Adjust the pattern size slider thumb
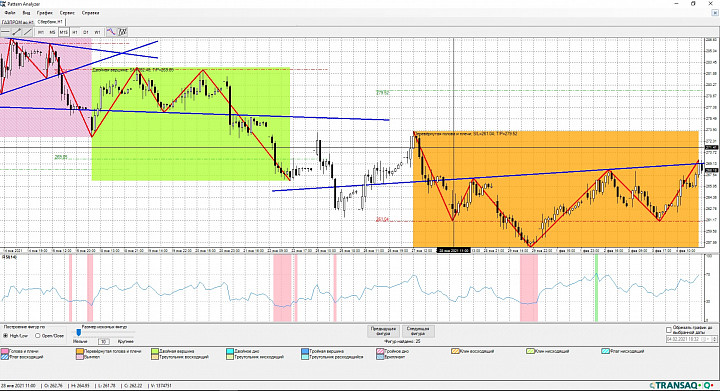720x391 pixels. [78, 333]
